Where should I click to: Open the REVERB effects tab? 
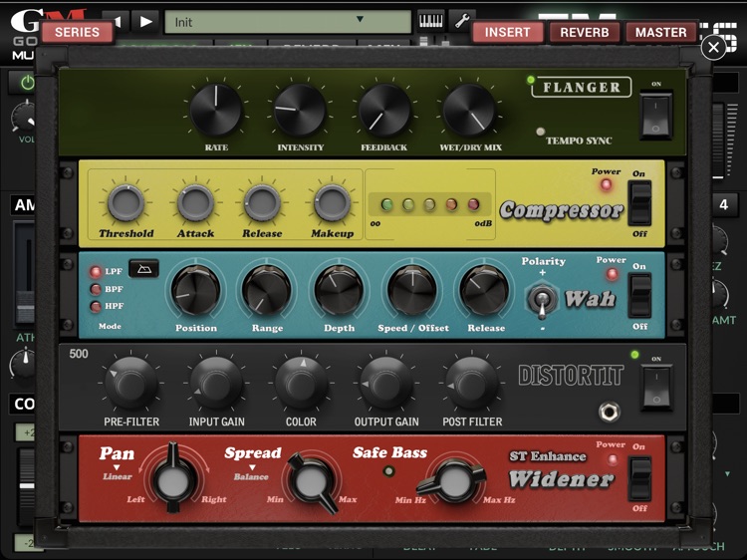tap(585, 32)
